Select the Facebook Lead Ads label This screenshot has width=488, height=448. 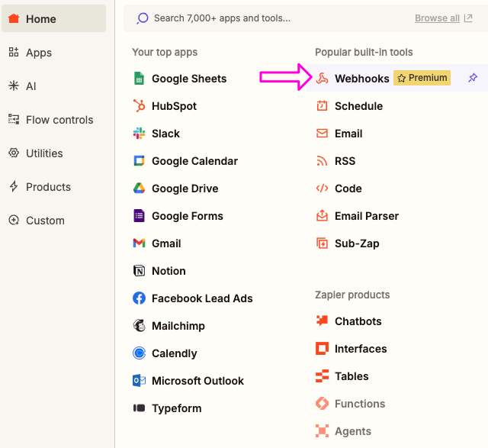coord(202,298)
